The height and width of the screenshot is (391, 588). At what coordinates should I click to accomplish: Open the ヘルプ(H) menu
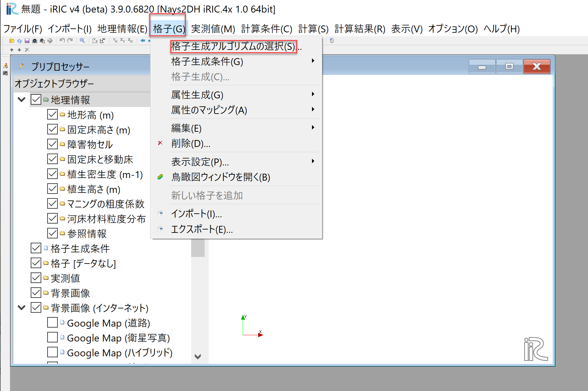point(502,29)
